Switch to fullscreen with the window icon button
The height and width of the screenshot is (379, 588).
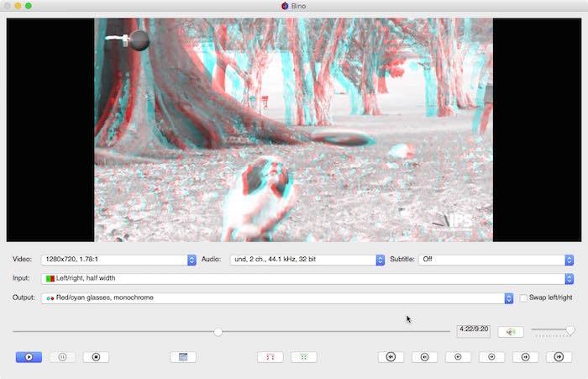click(x=183, y=357)
